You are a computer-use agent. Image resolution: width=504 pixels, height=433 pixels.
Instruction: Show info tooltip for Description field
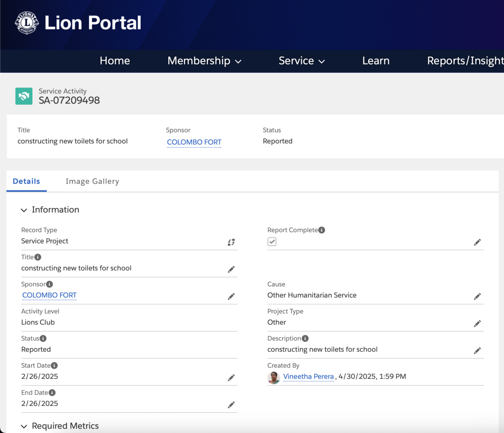tap(305, 338)
